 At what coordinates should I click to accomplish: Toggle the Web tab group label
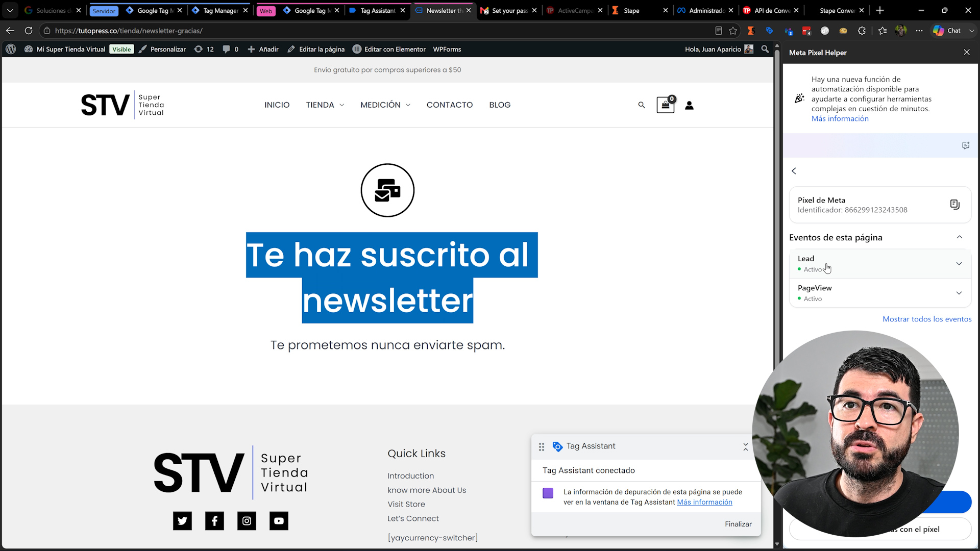point(265,11)
